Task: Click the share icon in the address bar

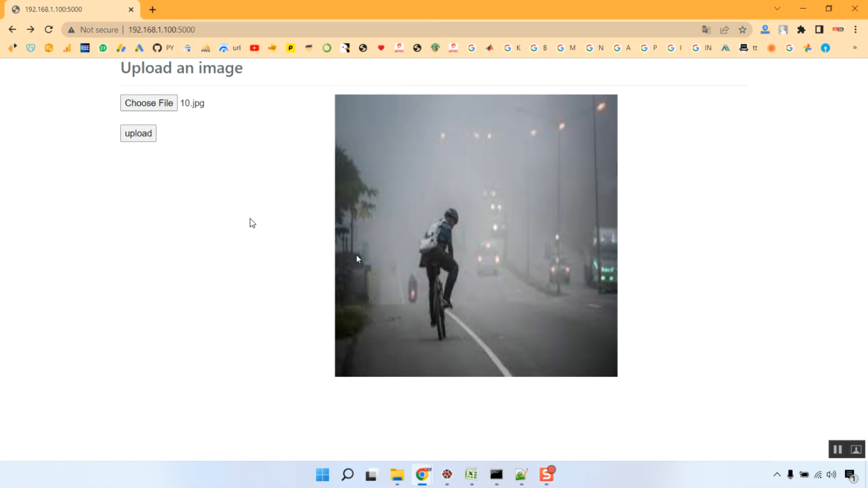Action: (x=724, y=29)
